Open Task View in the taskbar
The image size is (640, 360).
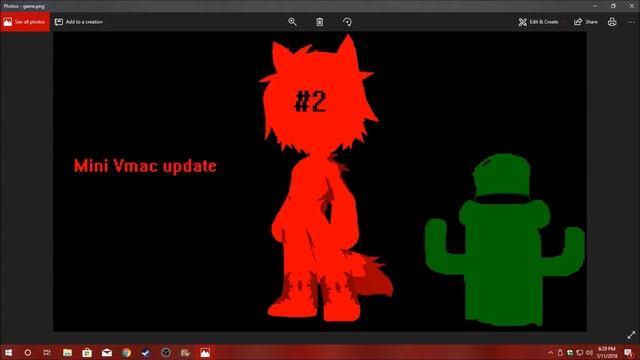[x=47, y=352]
